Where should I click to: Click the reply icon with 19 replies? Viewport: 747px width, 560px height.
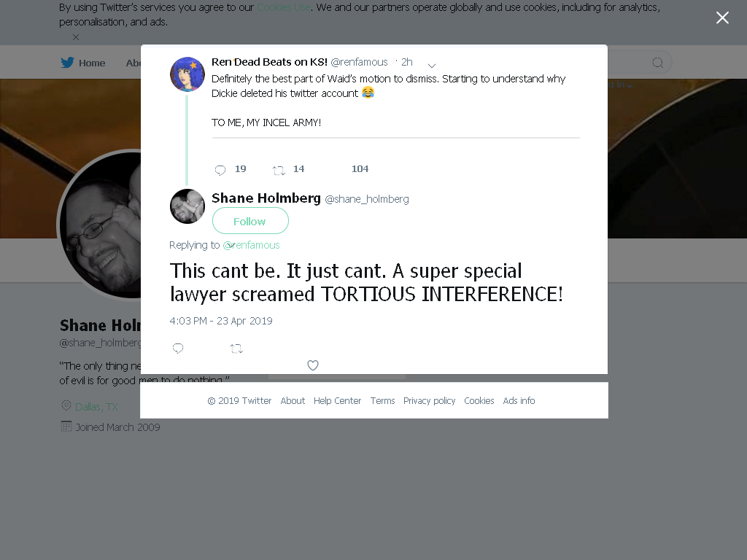[x=220, y=170]
